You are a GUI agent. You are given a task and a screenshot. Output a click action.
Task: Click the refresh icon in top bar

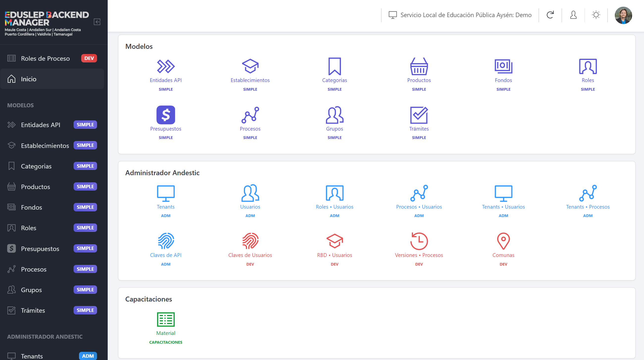(x=550, y=15)
